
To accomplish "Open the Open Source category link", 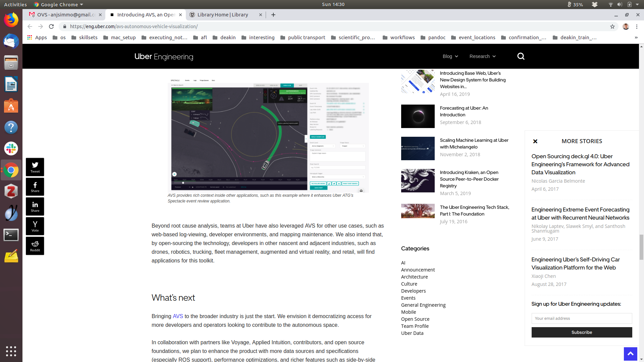I will [415, 319].
